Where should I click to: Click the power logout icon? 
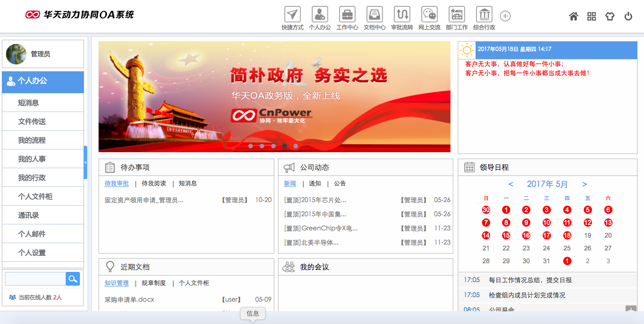(x=628, y=16)
